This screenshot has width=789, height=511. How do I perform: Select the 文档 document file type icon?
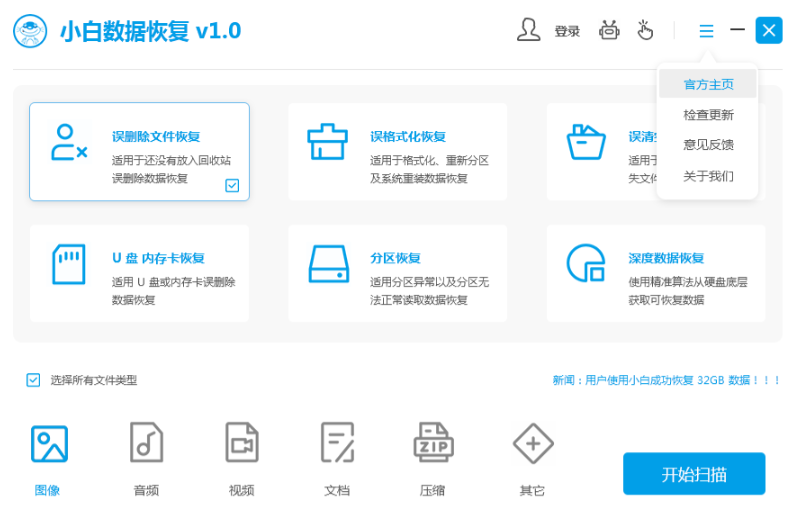click(338, 442)
